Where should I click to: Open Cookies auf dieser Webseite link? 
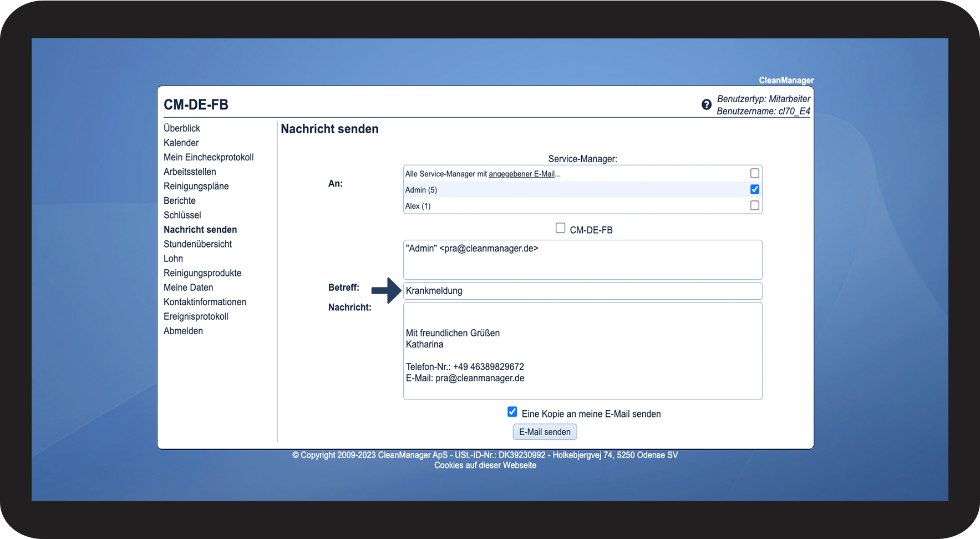pos(485,465)
